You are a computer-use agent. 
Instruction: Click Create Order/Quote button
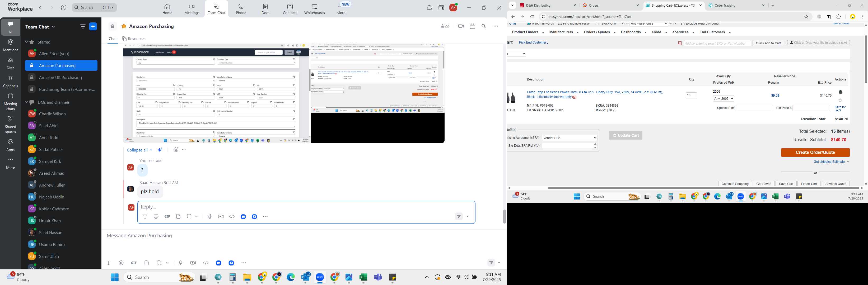point(815,153)
